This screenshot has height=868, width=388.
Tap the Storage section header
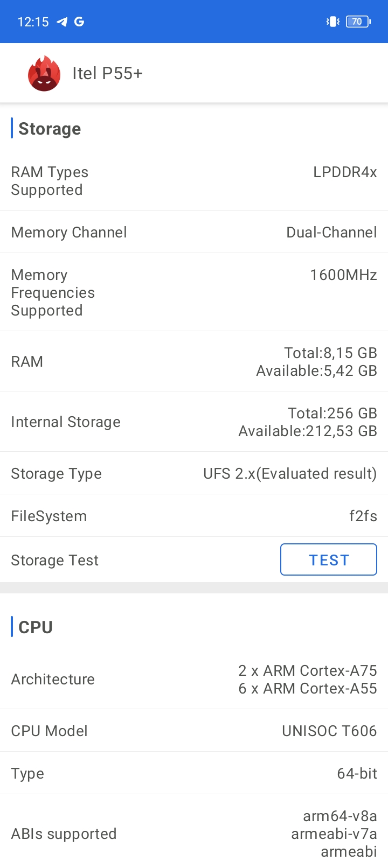pos(50,129)
